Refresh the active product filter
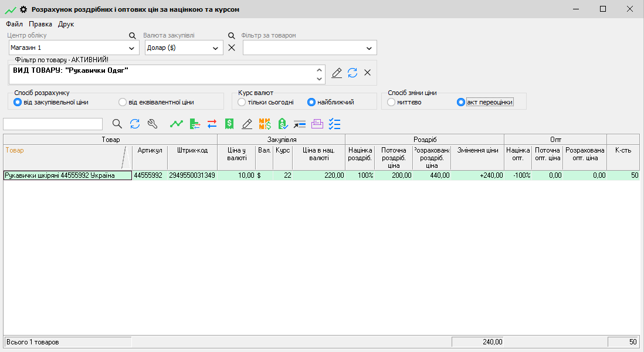 (352, 73)
